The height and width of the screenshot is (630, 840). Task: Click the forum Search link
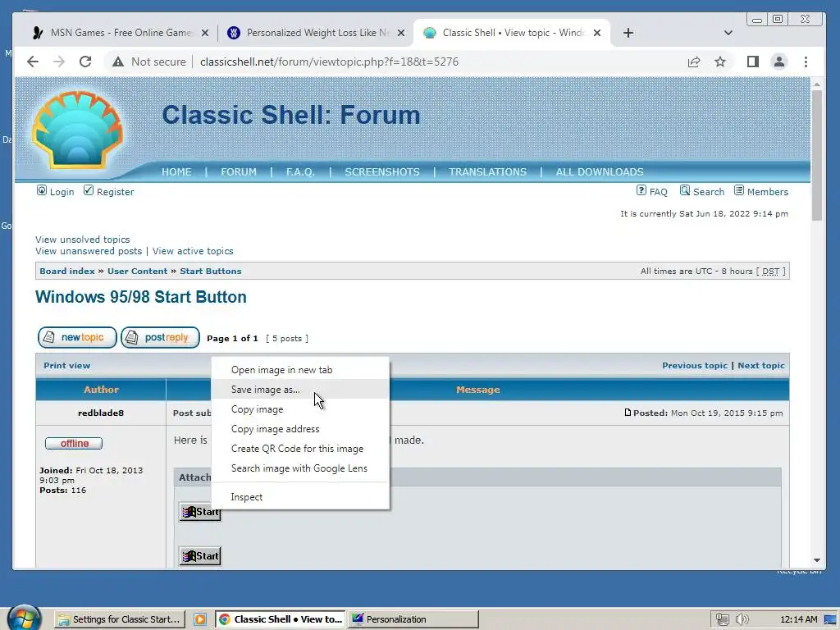click(702, 191)
